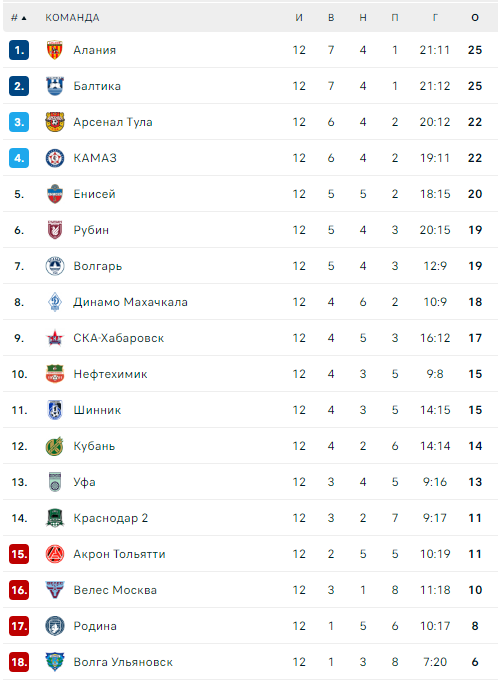Select the Кубань green logo
The height and width of the screenshot is (680, 498).
55,446
